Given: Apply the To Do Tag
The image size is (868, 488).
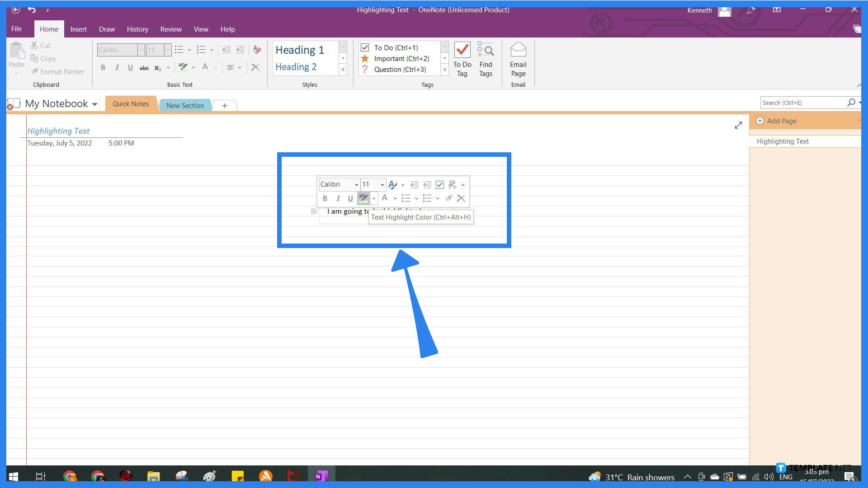Looking at the screenshot, I should point(462,59).
